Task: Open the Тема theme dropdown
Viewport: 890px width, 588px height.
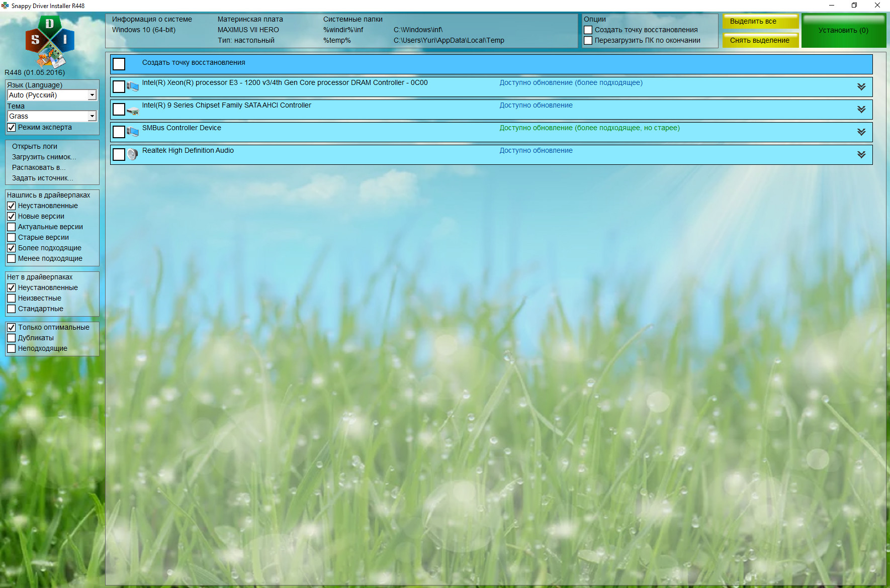Action: (92, 116)
